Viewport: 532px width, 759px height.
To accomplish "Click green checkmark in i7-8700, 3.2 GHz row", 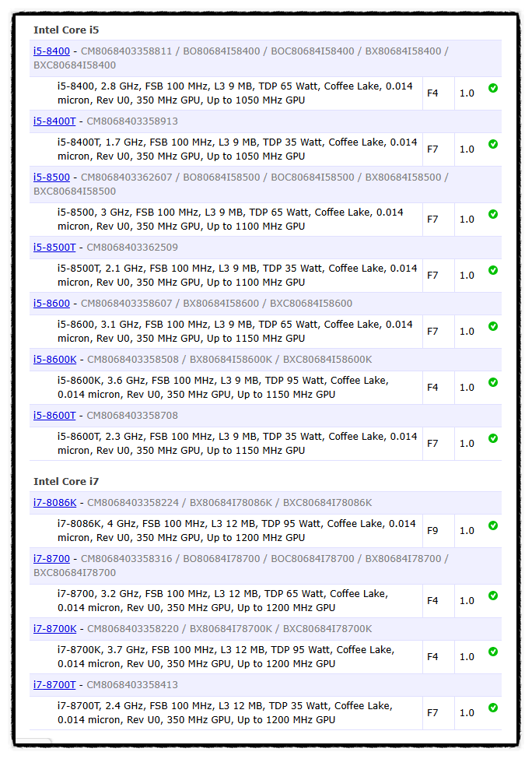I will [x=493, y=596].
